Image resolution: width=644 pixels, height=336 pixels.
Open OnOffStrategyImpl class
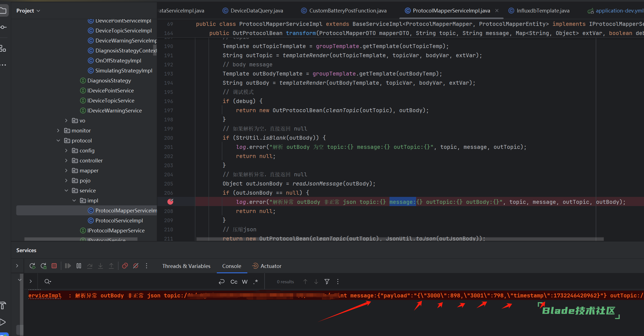(115, 61)
